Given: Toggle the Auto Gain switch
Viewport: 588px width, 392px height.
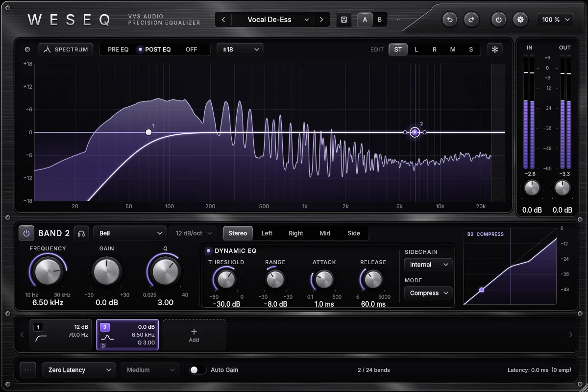Looking at the screenshot, I should [x=197, y=370].
